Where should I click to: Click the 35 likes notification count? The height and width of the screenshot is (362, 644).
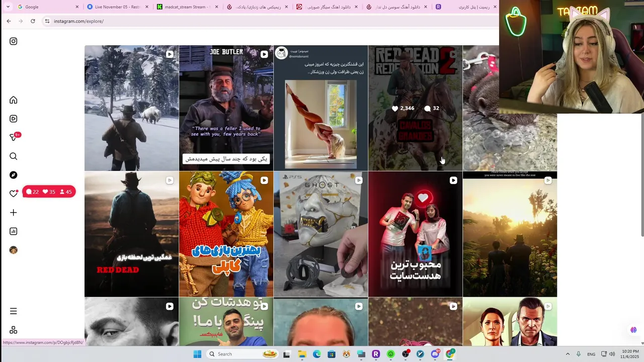point(49,192)
